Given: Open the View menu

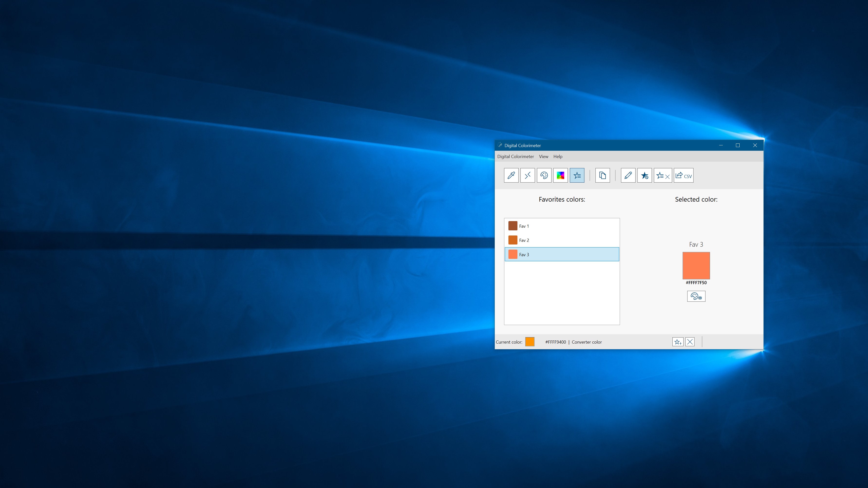Looking at the screenshot, I should (x=543, y=157).
